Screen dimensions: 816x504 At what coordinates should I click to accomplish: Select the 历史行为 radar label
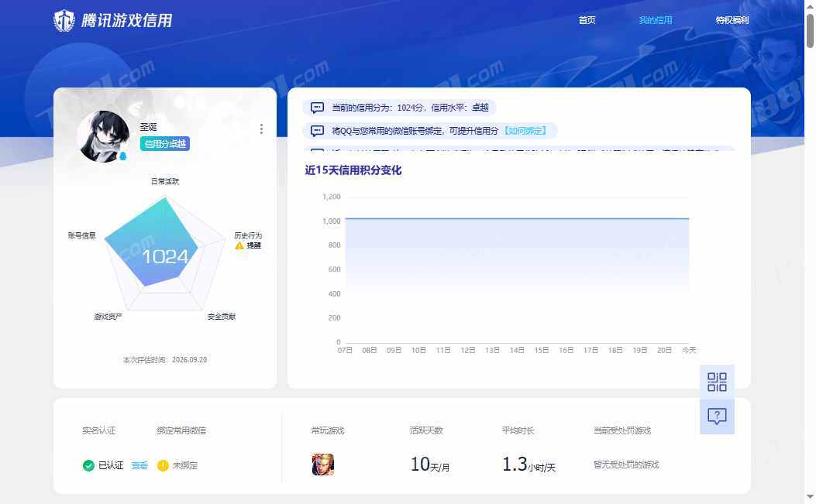coord(248,235)
